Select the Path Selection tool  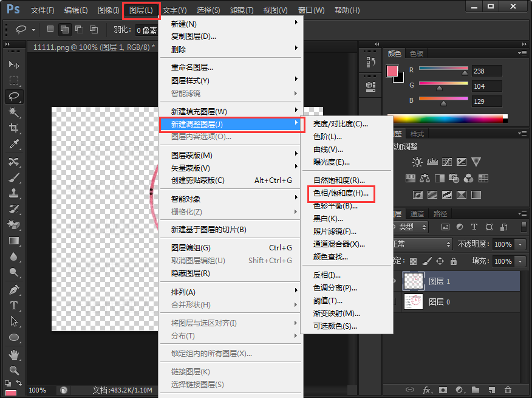14,321
